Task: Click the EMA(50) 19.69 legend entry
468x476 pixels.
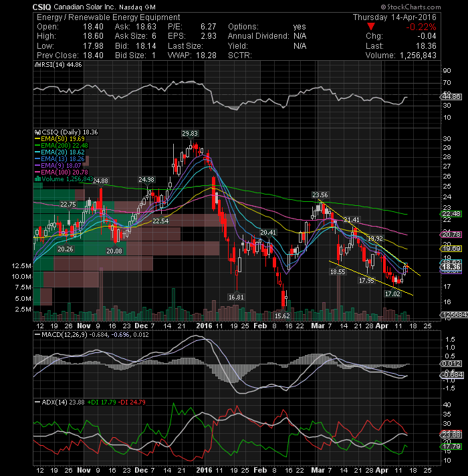Action: 60,139
